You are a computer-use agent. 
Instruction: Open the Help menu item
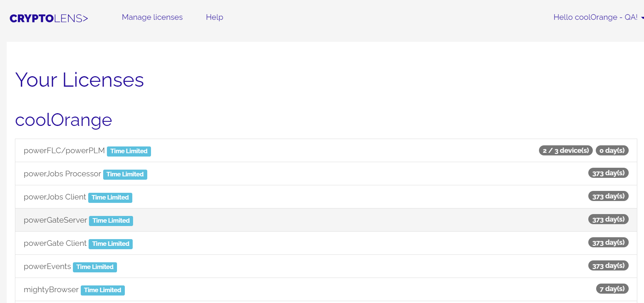click(215, 17)
